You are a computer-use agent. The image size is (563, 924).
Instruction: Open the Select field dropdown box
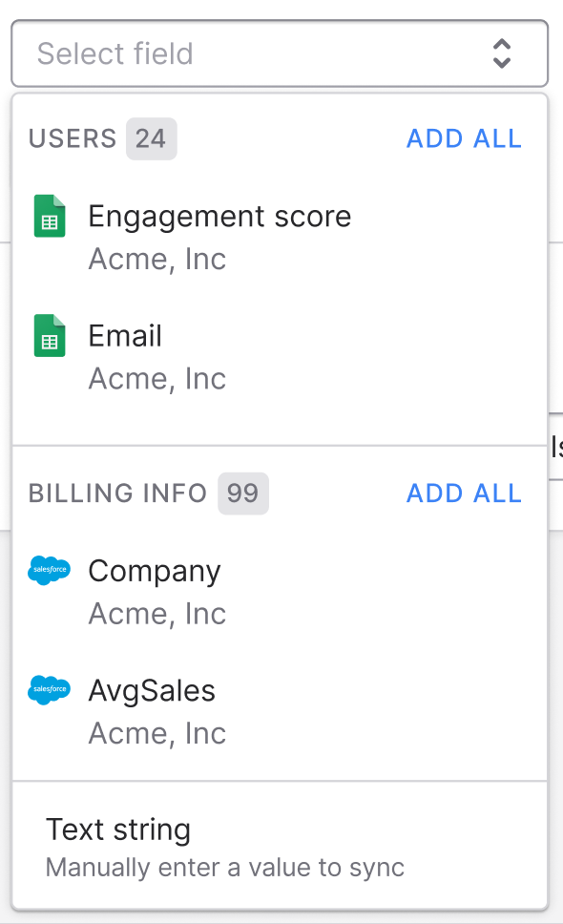point(280,53)
